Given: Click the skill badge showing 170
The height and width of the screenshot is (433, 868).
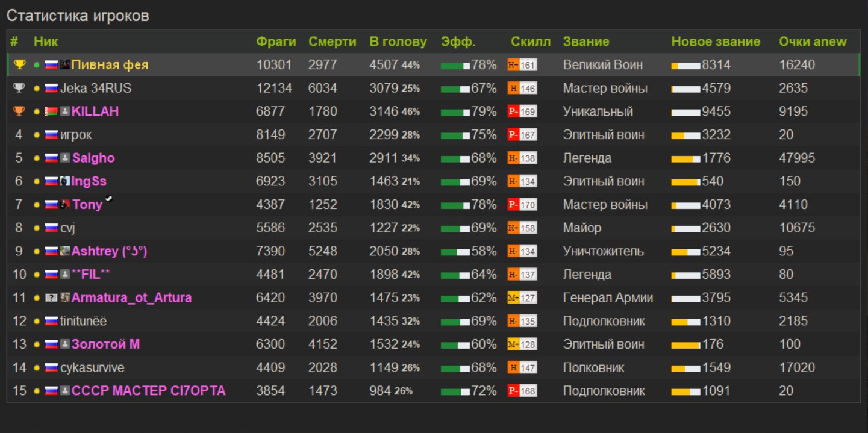Looking at the screenshot, I should tap(522, 205).
